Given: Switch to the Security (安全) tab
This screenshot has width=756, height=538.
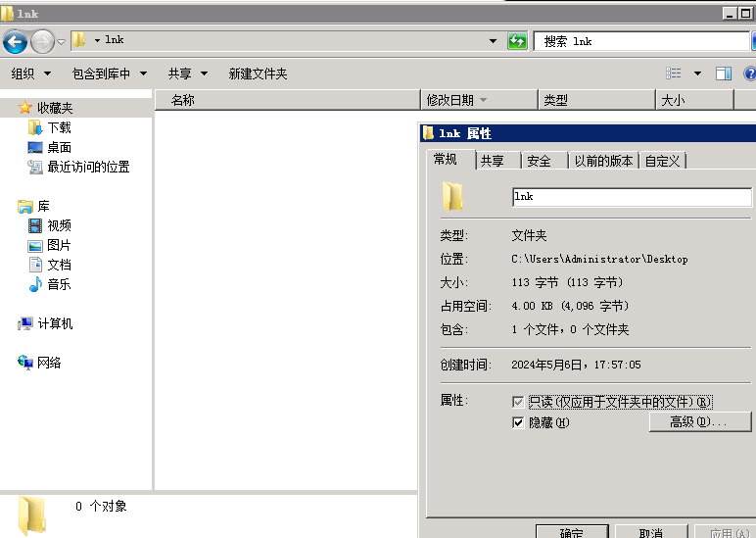Looking at the screenshot, I should pos(539,161).
